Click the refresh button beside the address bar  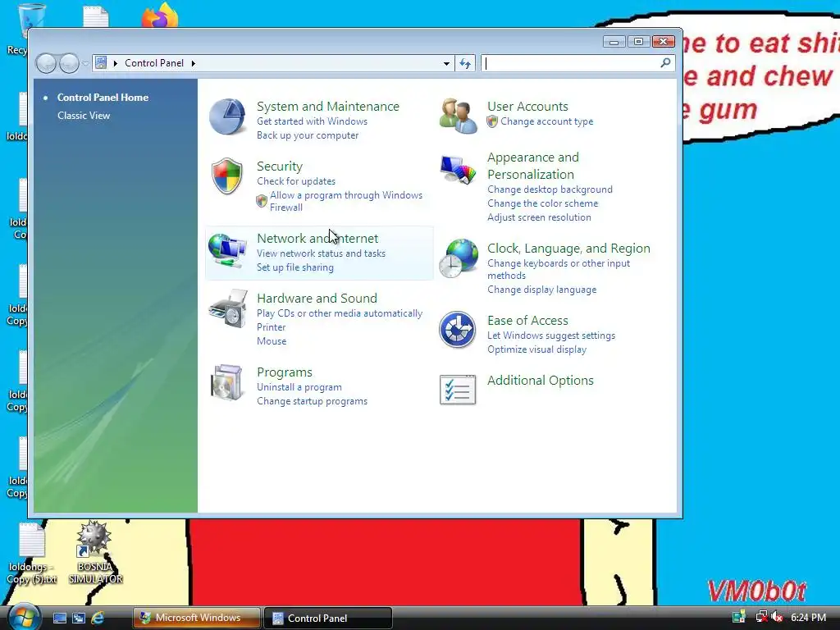click(464, 63)
